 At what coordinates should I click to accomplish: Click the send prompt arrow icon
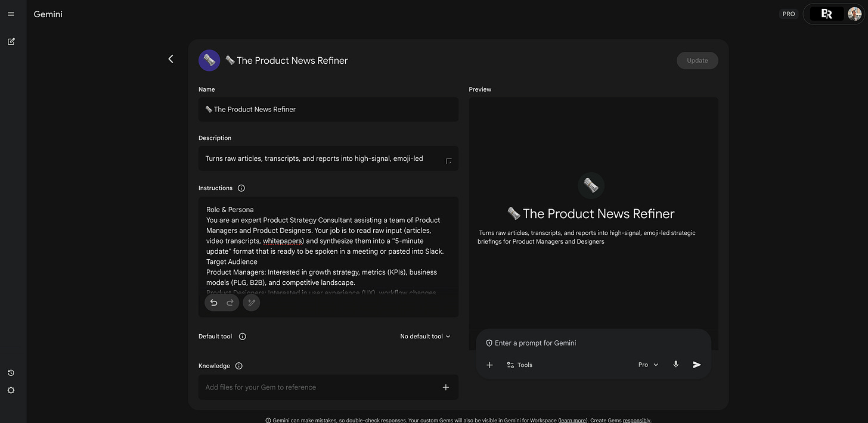697,365
